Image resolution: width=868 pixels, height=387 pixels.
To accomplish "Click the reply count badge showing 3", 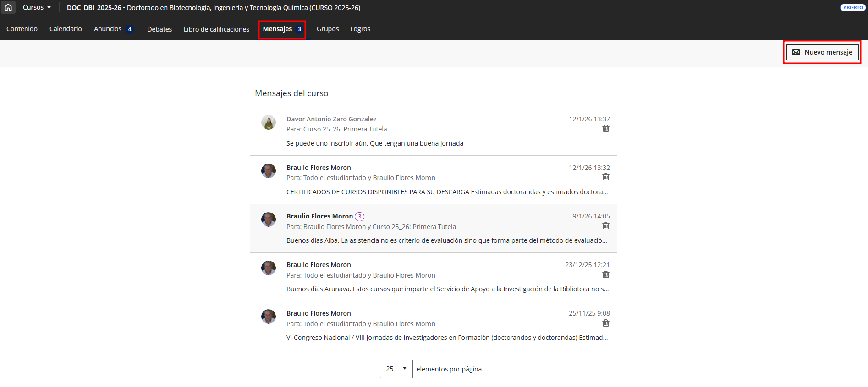I will 360,217.
